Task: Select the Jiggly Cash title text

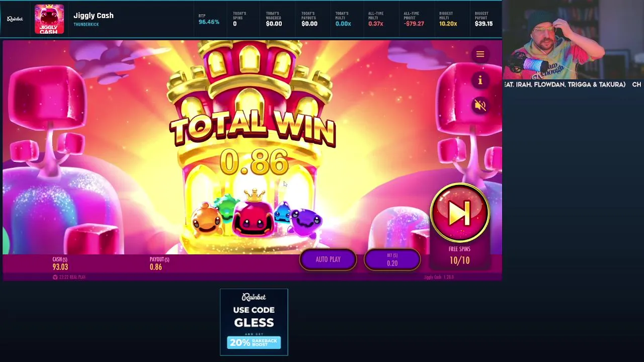Action: click(94, 16)
